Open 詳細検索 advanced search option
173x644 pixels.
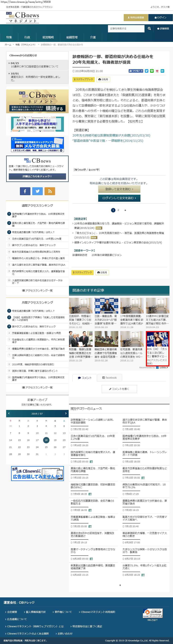[163, 29]
